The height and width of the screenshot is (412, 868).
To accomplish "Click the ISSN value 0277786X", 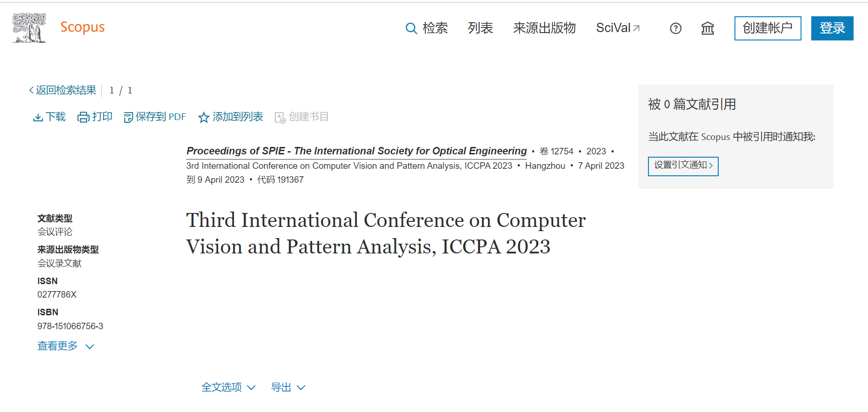I will tap(57, 295).
